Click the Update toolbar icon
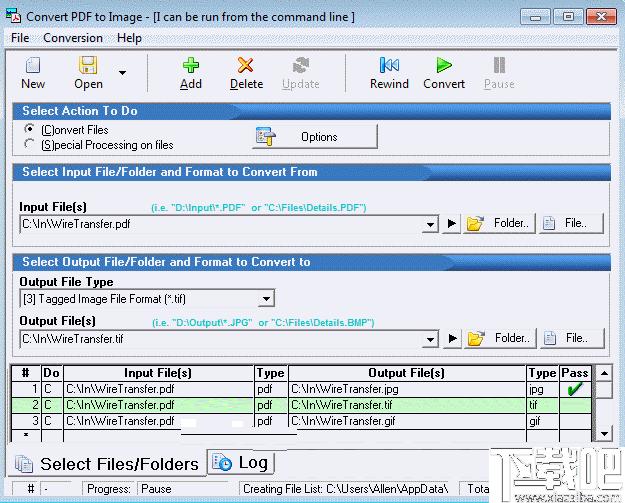The height and width of the screenshot is (503, 625). (x=301, y=65)
